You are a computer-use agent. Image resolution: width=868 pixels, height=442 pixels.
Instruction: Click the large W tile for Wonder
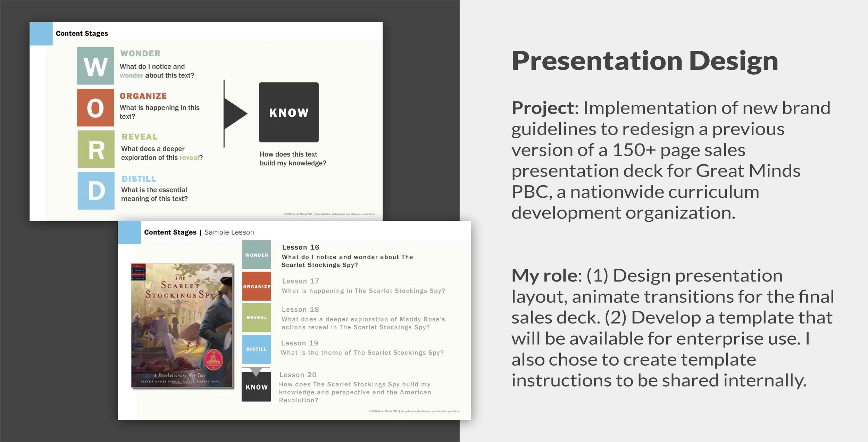pos(95,66)
